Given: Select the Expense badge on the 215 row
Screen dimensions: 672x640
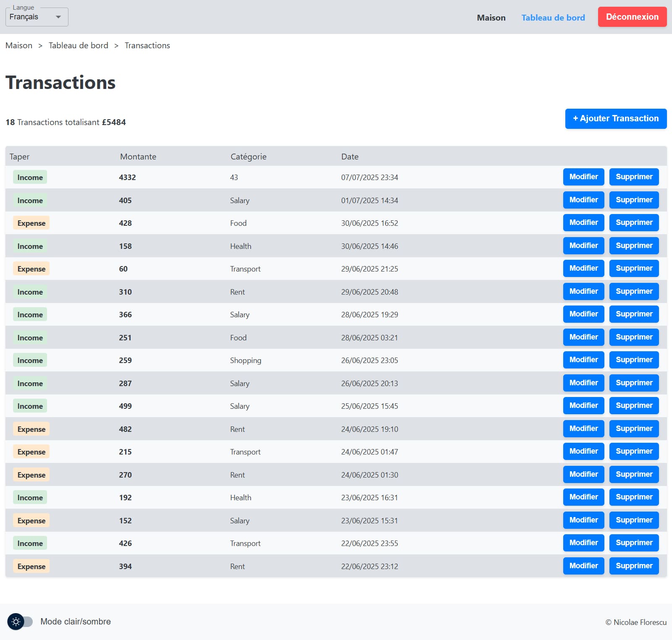Looking at the screenshot, I should [31, 452].
